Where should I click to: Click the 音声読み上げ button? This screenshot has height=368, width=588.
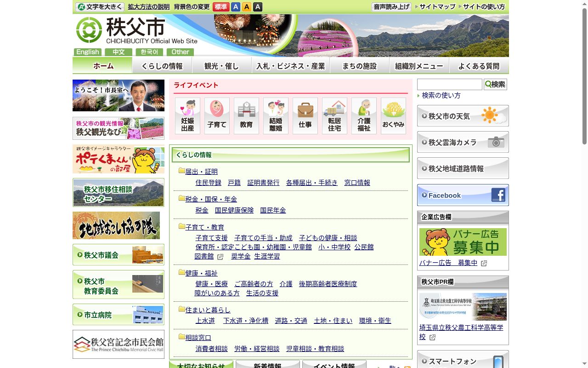coord(391,7)
